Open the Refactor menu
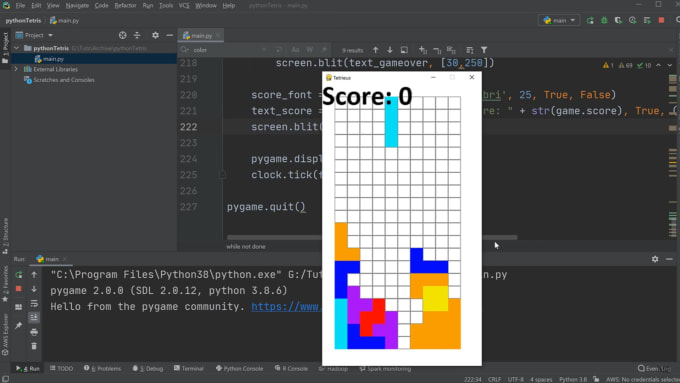Image resolution: width=680 pixels, height=383 pixels. [x=125, y=6]
